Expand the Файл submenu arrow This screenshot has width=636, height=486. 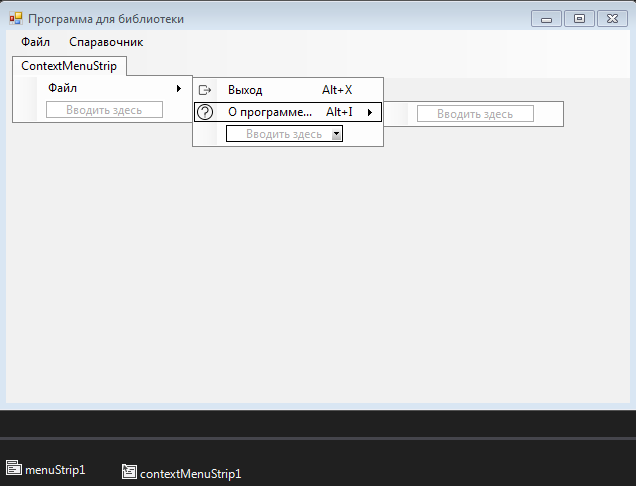coord(179,88)
